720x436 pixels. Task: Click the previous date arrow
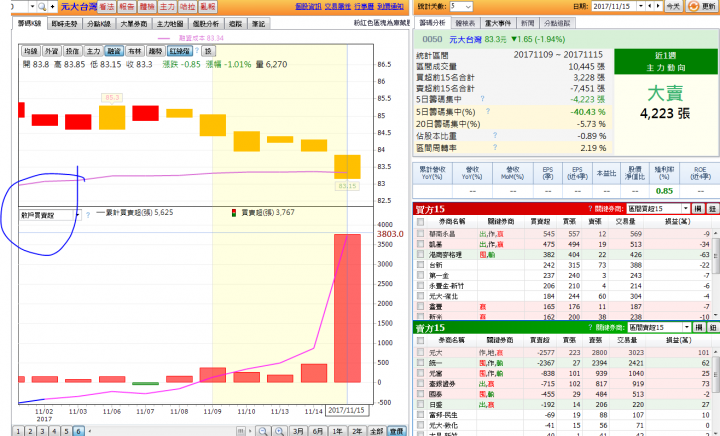coord(650,6)
